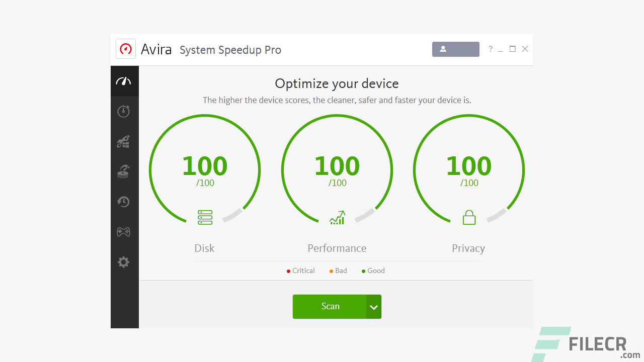Screen dimensions: 644x362
Task: Open the settings gear in sidebar
Action: [x=123, y=262]
